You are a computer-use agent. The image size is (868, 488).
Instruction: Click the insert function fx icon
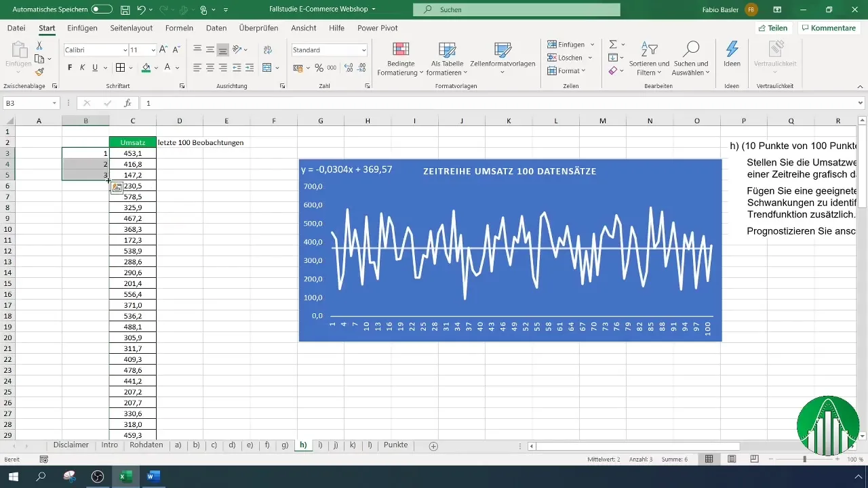127,103
